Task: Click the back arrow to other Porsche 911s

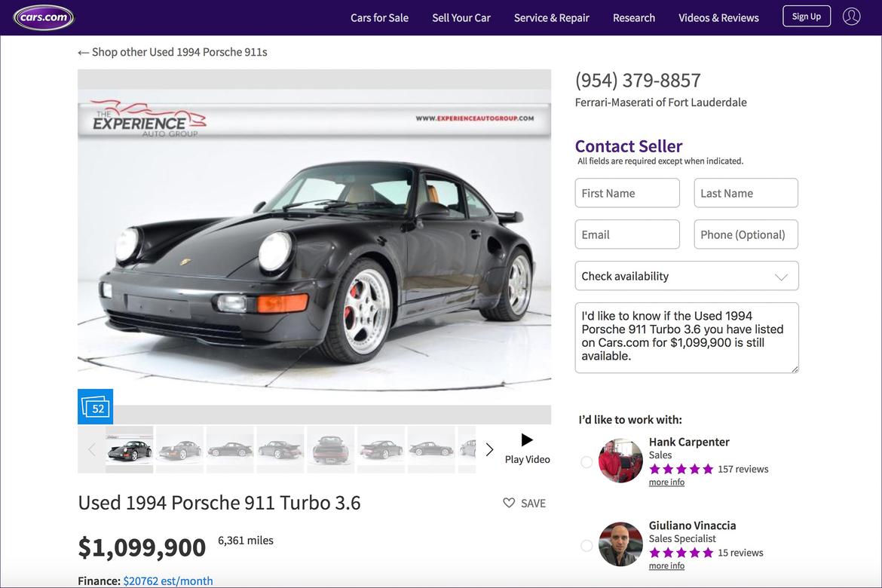Action: coord(83,52)
